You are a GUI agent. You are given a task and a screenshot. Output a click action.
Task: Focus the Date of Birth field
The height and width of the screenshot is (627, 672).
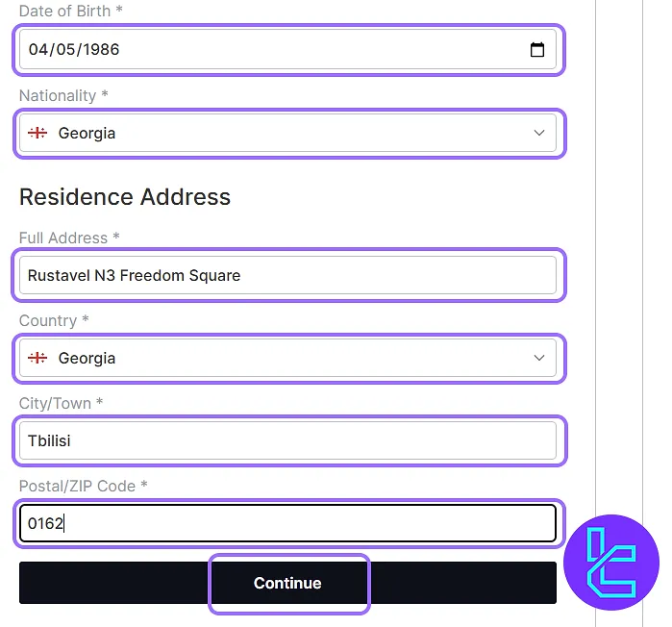288,49
